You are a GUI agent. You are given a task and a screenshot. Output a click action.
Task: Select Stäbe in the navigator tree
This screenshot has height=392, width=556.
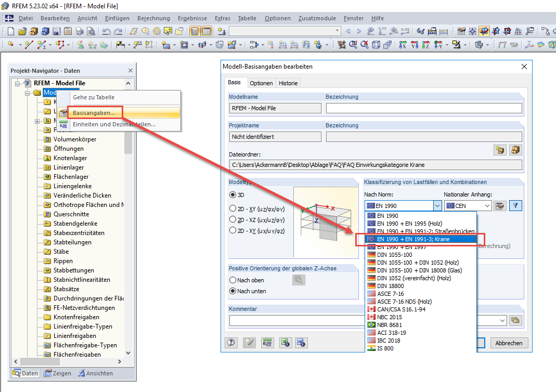[x=61, y=251]
